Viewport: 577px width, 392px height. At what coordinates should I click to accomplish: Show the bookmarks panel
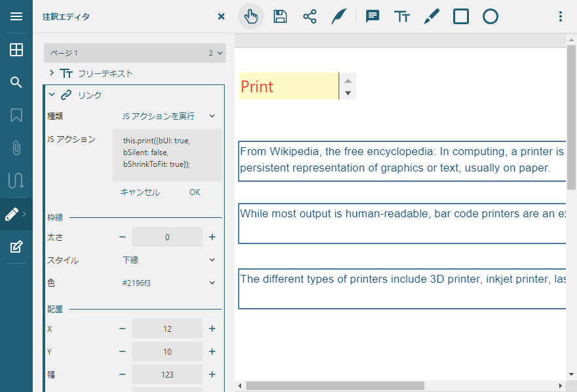point(16,115)
